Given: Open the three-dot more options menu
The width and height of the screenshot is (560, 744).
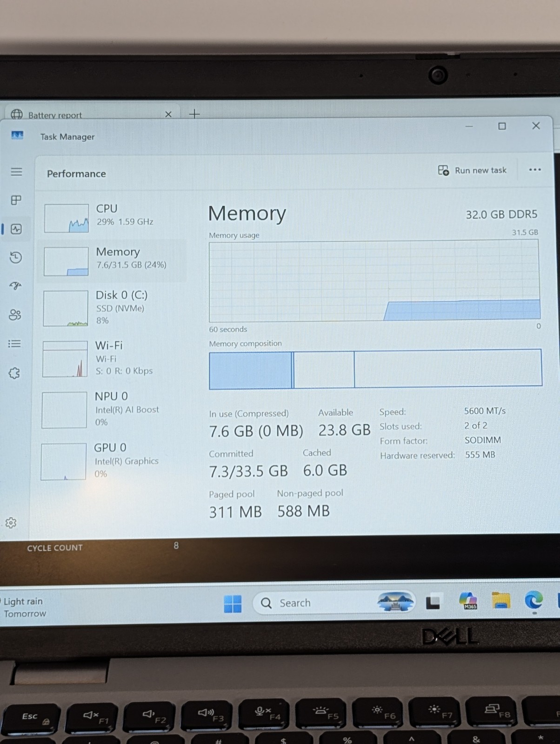Looking at the screenshot, I should point(535,170).
